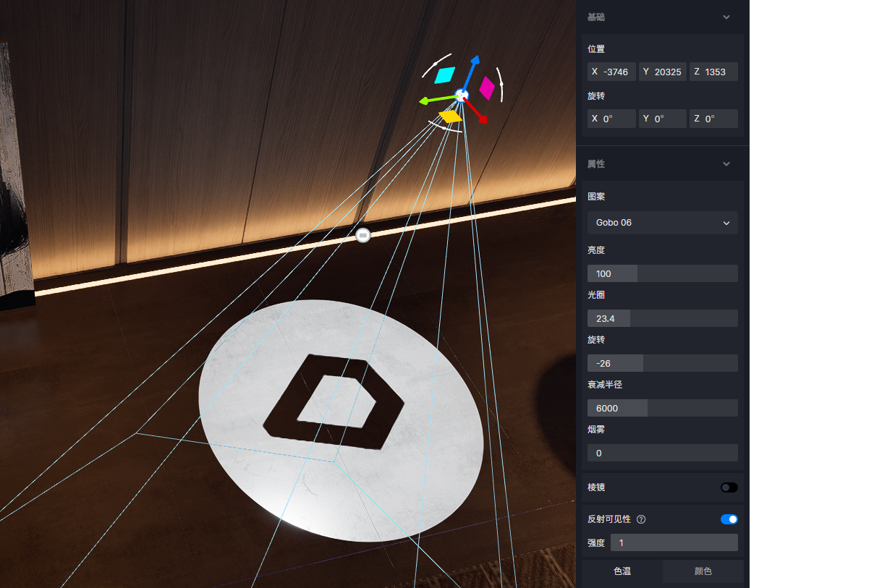
Task: Select the yellow plane handle on the gizmo
Action: tap(450, 116)
